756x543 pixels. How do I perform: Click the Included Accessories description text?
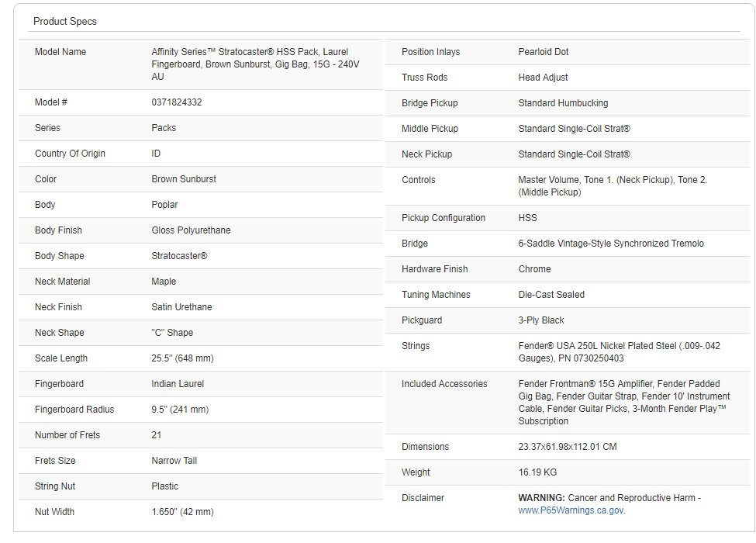click(x=619, y=403)
